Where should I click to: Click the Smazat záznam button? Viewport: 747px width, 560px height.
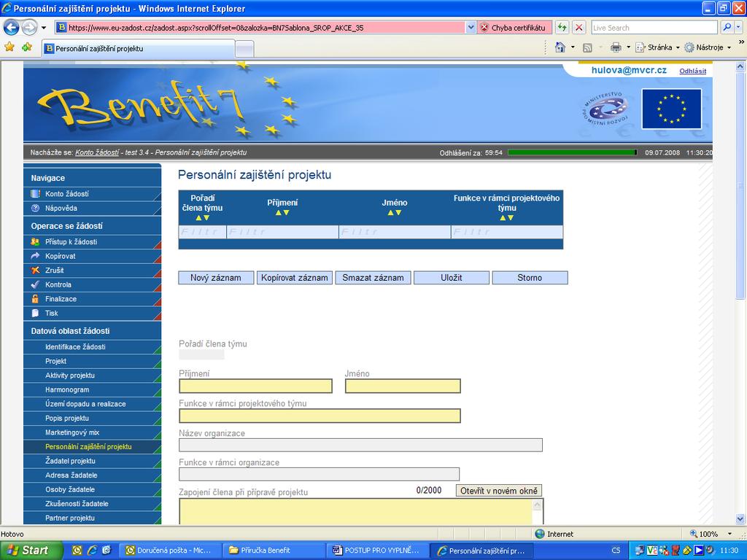point(373,278)
